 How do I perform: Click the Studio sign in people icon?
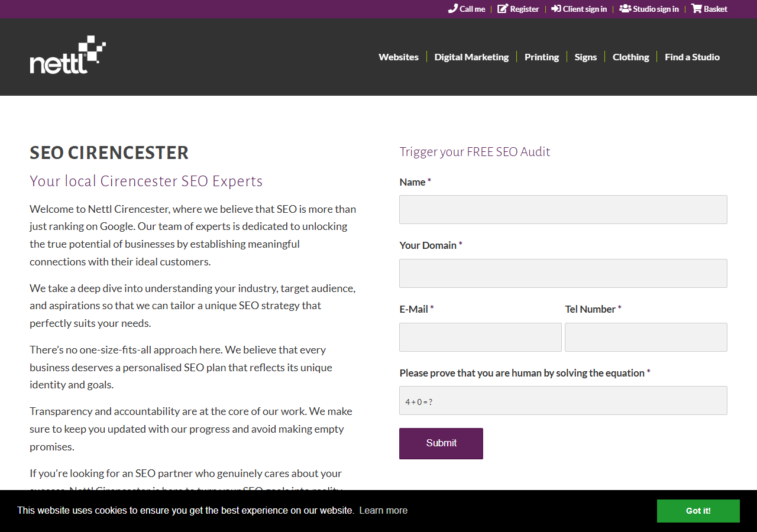coord(625,9)
